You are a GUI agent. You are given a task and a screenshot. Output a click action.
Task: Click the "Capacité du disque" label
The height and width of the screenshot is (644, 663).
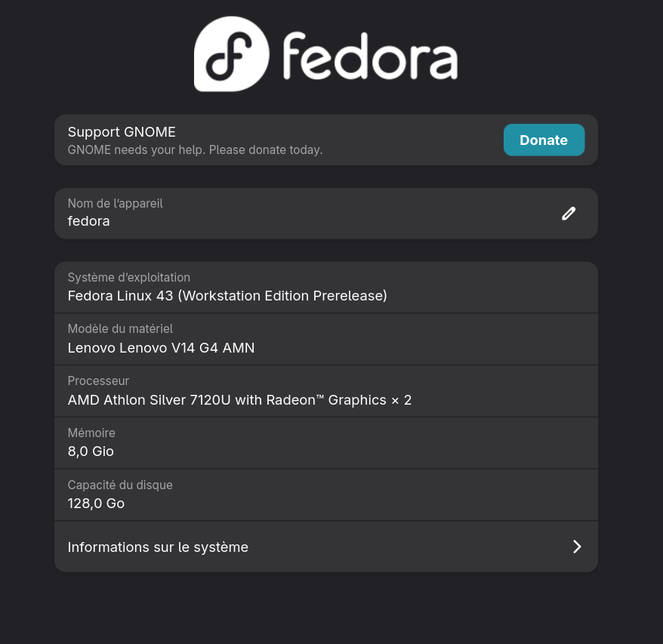[120, 485]
